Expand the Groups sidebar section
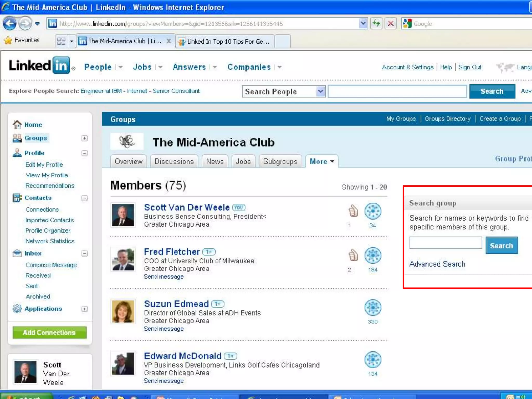Image resolution: width=532 pixels, height=399 pixels. [84, 138]
